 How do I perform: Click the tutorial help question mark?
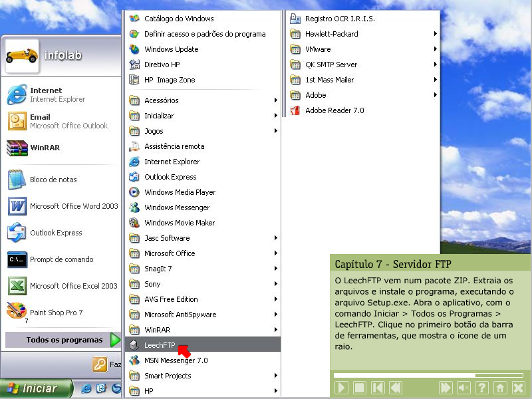[482, 388]
